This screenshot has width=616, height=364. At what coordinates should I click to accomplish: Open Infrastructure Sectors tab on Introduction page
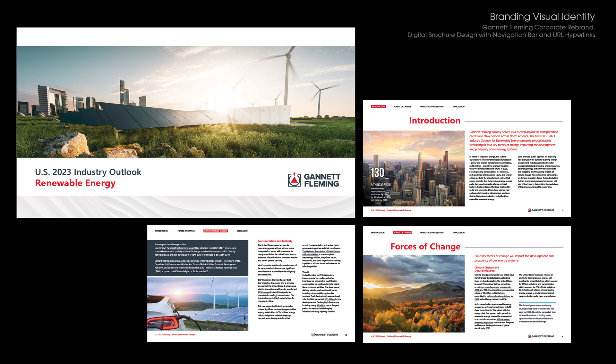[x=432, y=106]
